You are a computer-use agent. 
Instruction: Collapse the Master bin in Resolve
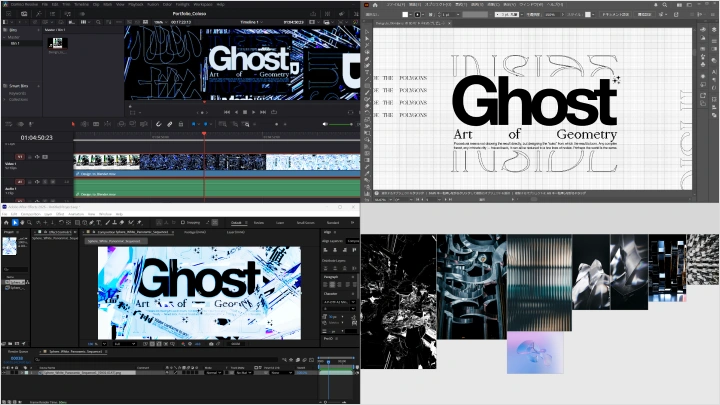pos(6,37)
